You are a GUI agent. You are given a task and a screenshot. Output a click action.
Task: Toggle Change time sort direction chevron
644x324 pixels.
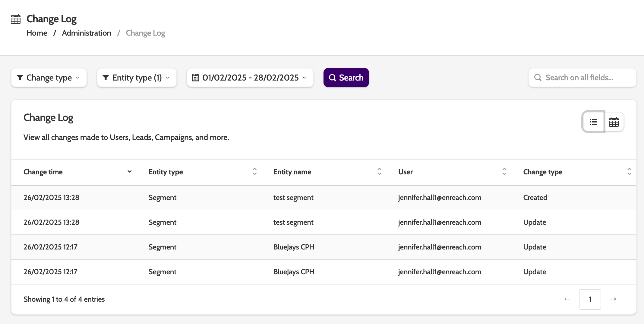coord(130,172)
